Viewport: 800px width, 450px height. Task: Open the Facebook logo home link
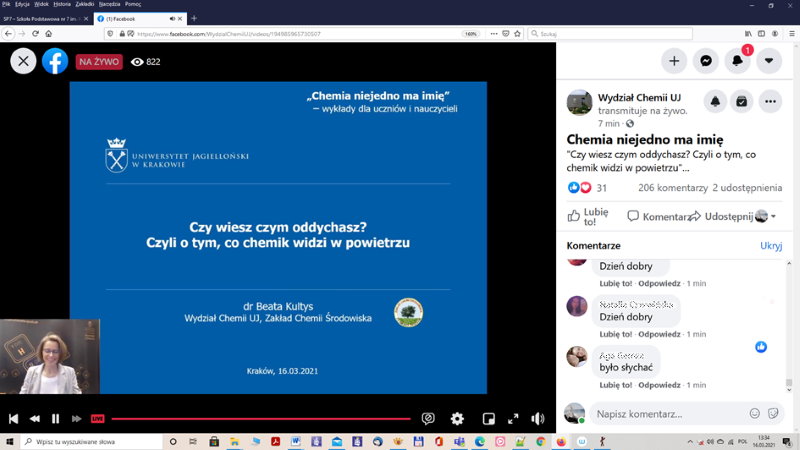[x=55, y=61]
